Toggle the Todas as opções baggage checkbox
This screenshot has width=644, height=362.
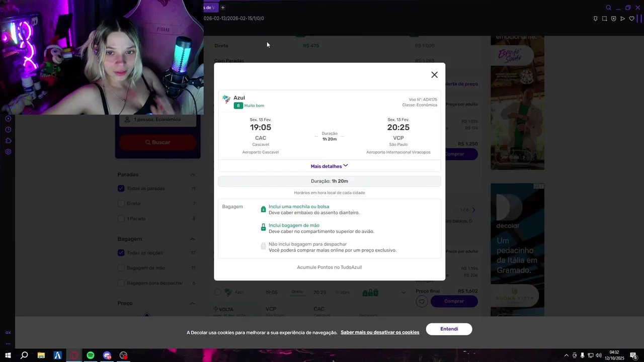[x=121, y=253]
